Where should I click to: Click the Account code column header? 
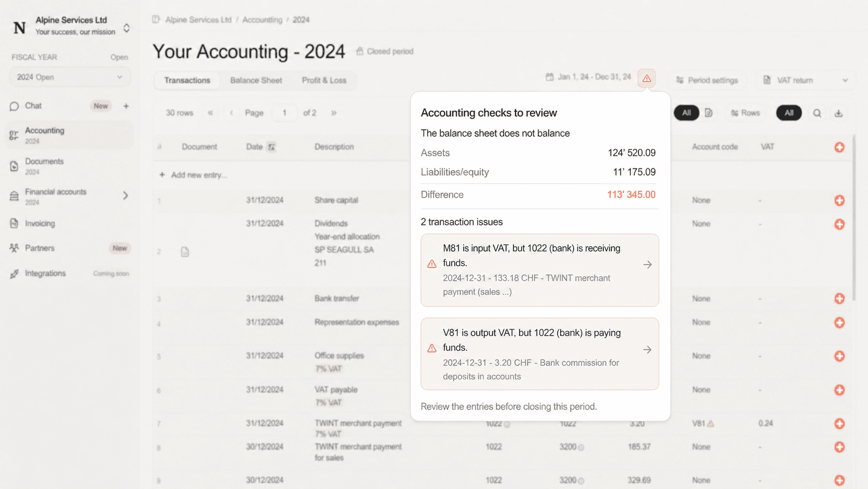715,147
